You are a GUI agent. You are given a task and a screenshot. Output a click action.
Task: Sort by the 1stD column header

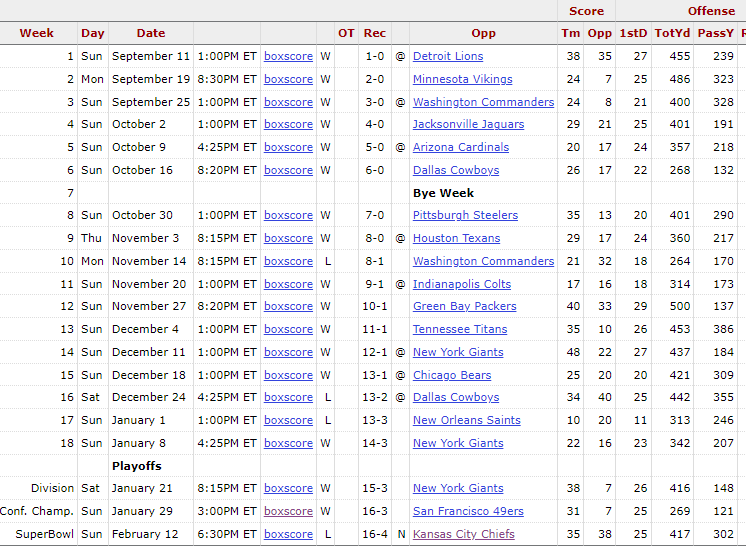coord(633,33)
